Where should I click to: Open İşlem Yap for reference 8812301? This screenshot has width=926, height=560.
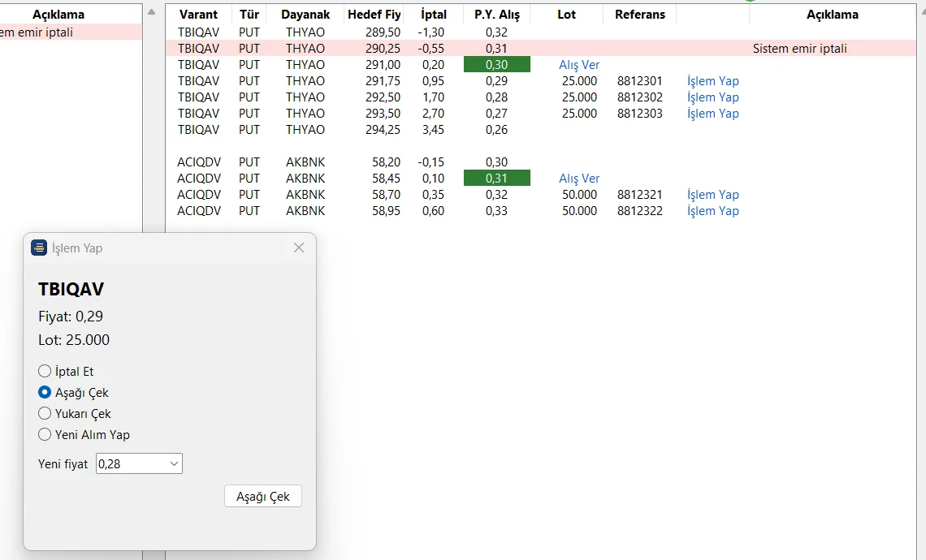click(713, 81)
